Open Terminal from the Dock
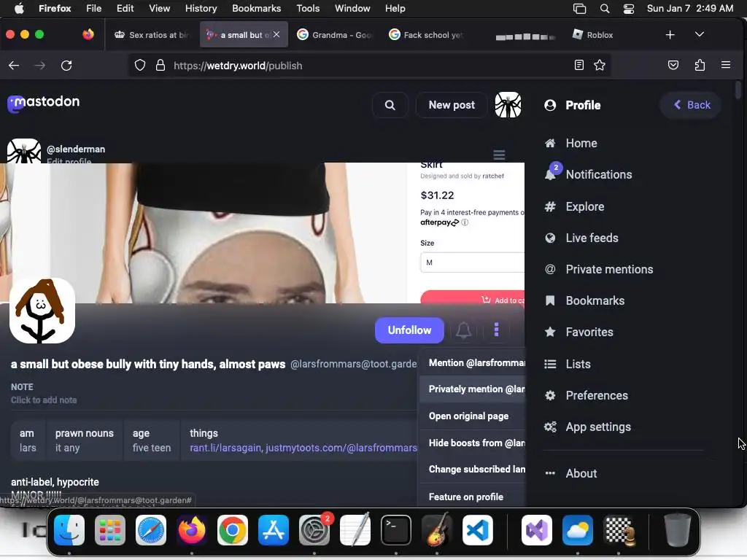The width and height of the screenshot is (747, 560). pos(395,530)
